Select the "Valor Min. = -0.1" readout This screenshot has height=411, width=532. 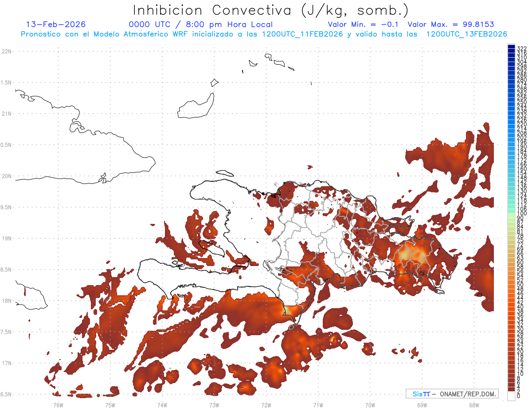click(364, 24)
